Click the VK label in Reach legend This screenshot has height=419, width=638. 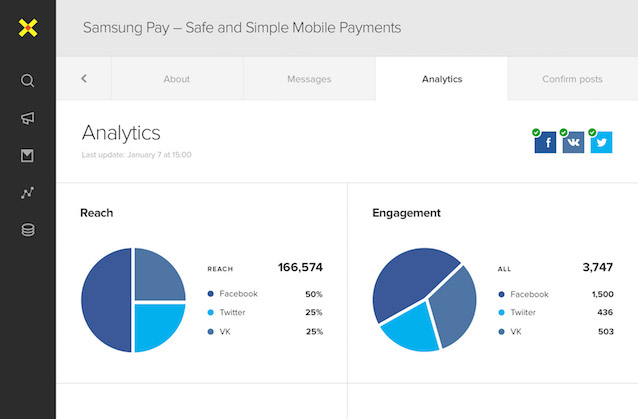225,332
